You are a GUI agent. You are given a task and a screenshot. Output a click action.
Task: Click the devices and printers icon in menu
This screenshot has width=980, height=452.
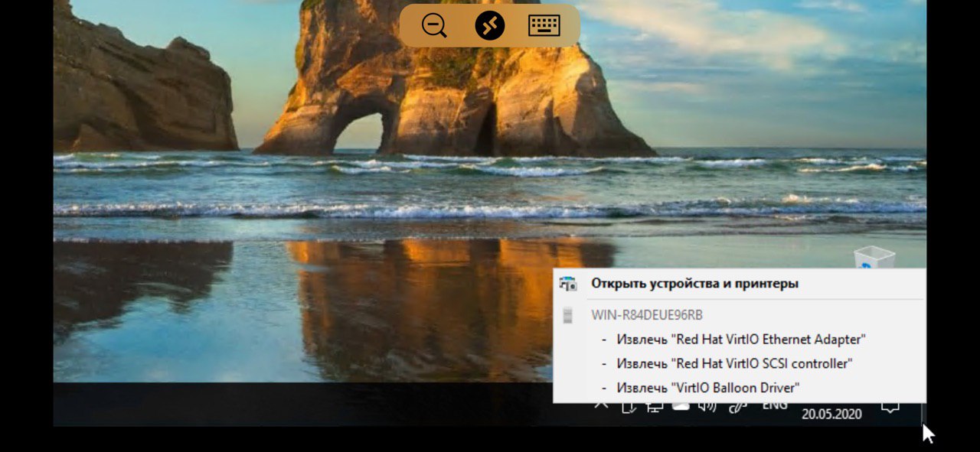[567, 283]
